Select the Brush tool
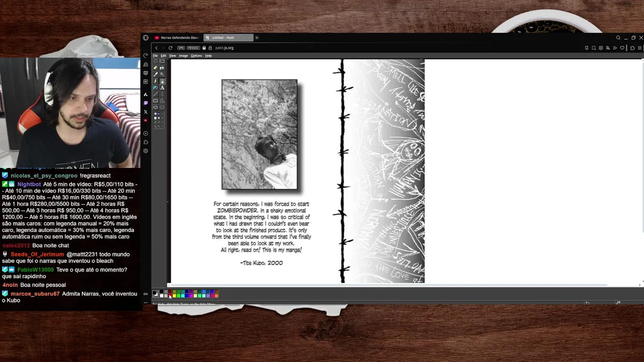644x362 pixels. [x=162, y=81]
